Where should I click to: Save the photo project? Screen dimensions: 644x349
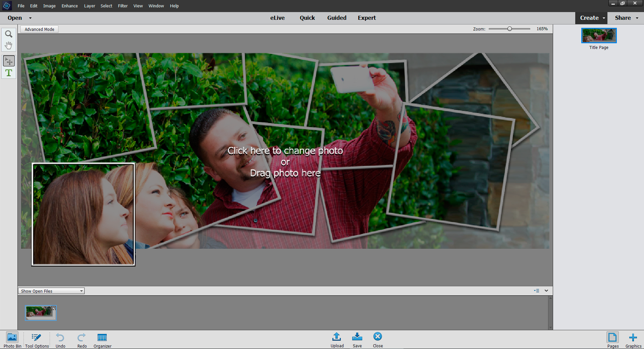pyautogui.click(x=357, y=340)
